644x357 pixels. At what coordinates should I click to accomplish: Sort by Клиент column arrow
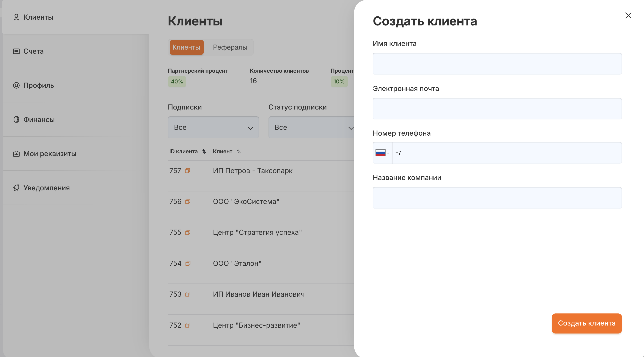239,151
